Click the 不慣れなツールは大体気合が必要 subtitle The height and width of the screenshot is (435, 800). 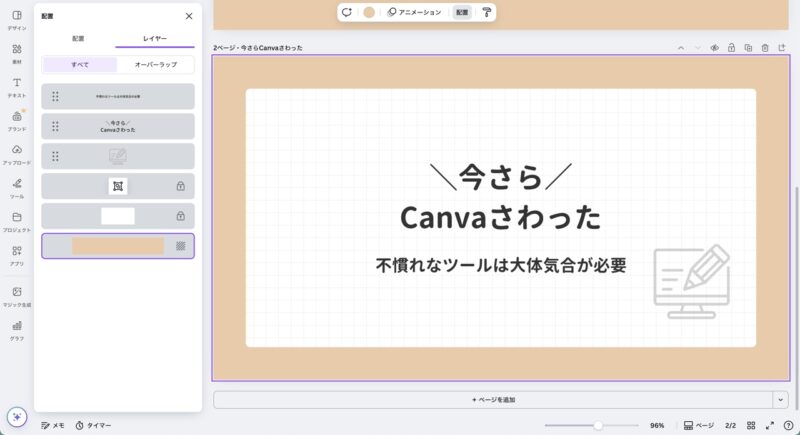(x=501, y=265)
